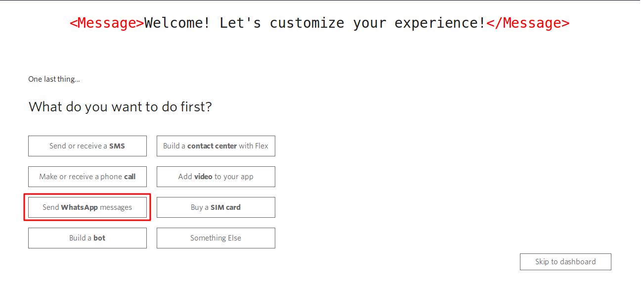Click the bold word "video"
The height and width of the screenshot is (292, 644).
203,177
